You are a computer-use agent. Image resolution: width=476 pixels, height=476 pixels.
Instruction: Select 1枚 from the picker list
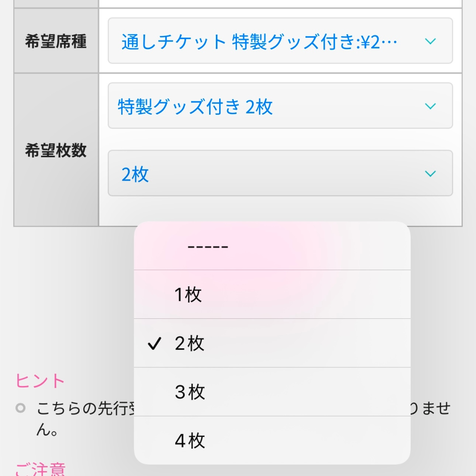[x=272, y=294]
